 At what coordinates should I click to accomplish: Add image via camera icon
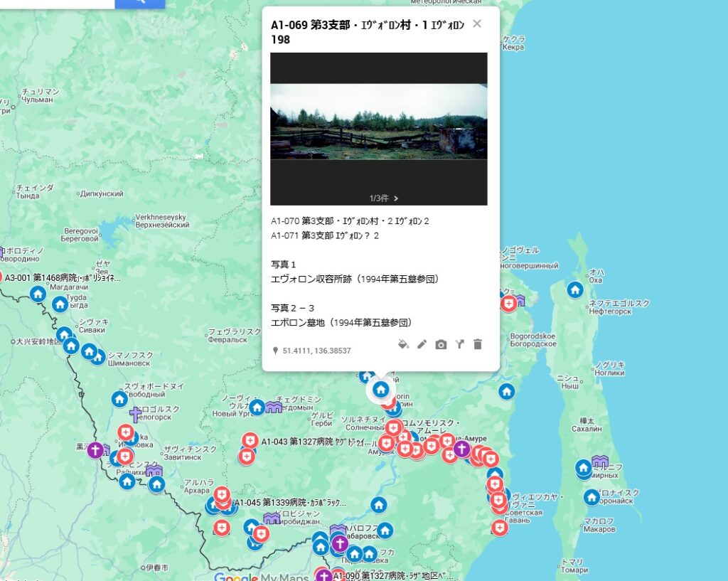441,344
